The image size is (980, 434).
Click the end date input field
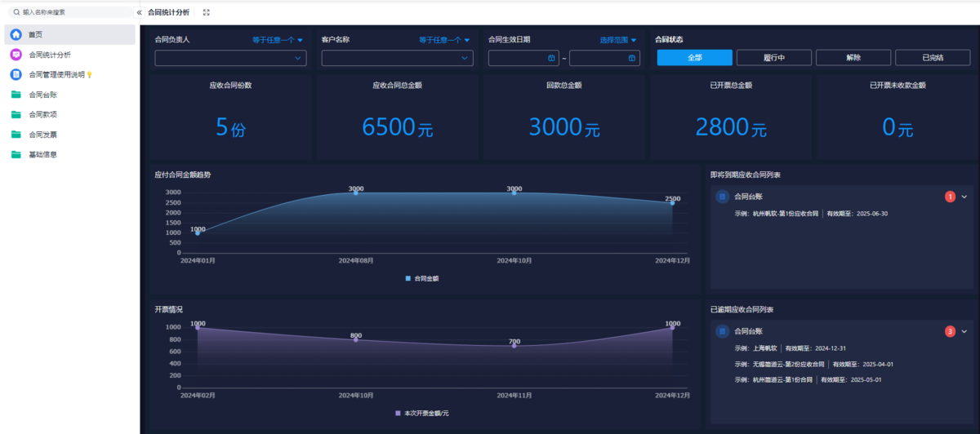tap(604, 58)
